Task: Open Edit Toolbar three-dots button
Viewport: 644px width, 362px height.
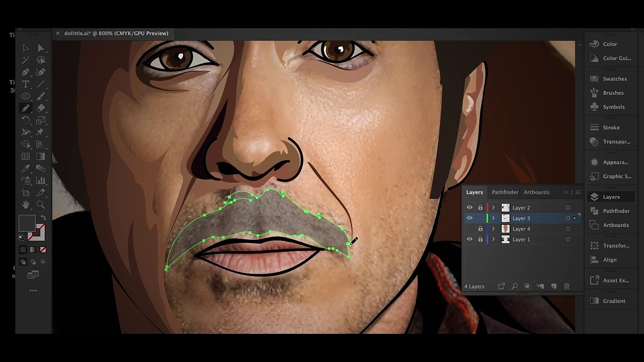Action: point(33,291)
